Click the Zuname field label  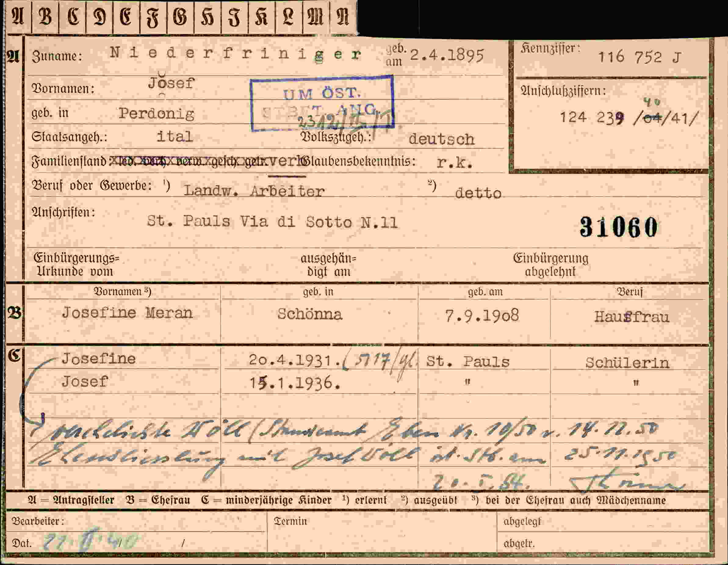click(x=57, y=56)
